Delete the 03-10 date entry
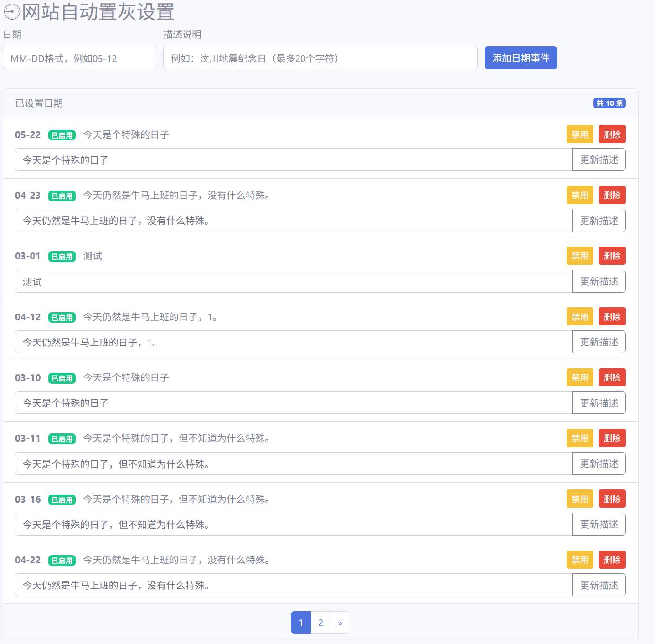 click(x=612, y=377)
